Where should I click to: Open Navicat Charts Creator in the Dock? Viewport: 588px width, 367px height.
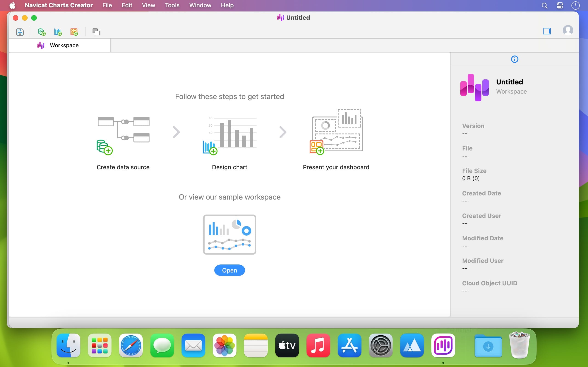(443, 345)
